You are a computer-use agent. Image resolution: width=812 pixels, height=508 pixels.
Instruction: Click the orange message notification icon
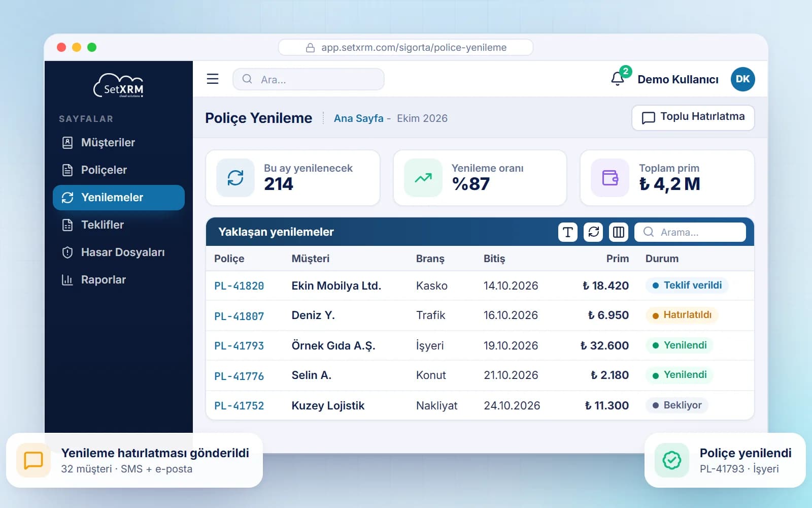click(x=33, y=460)
